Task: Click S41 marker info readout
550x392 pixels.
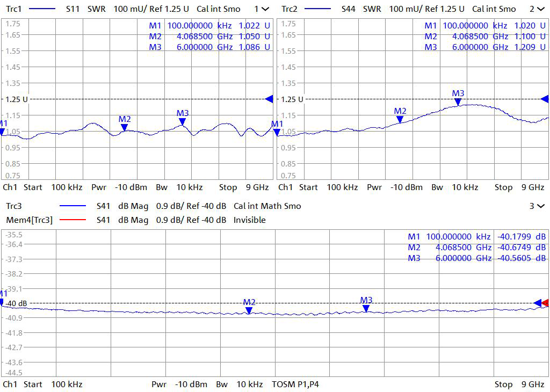Action: (x=476, y=247)
